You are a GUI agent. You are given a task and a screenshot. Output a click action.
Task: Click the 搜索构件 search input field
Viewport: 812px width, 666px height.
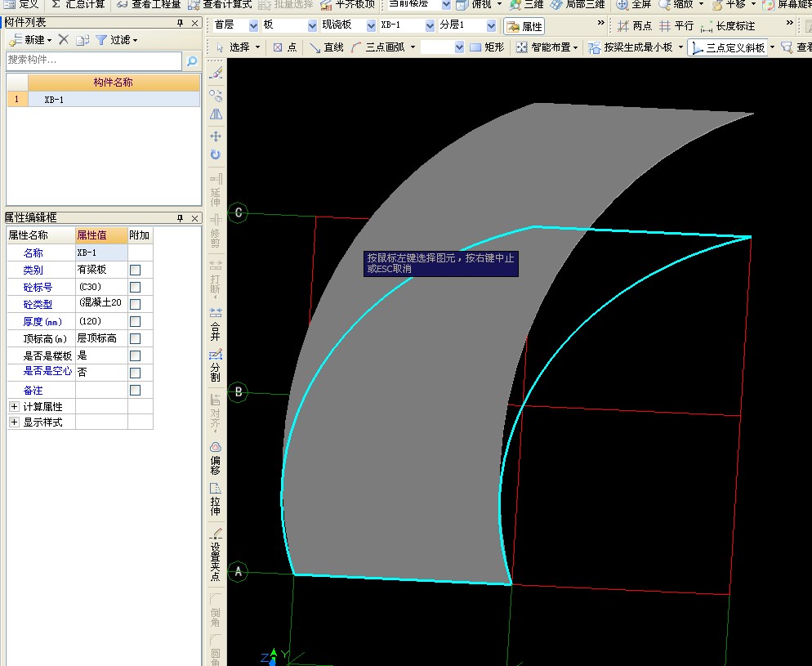(x=94, y=60)
